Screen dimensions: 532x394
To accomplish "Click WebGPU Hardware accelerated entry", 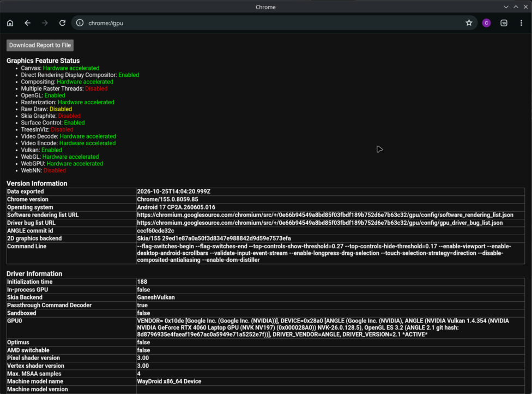I will click(x=62, y=163).
